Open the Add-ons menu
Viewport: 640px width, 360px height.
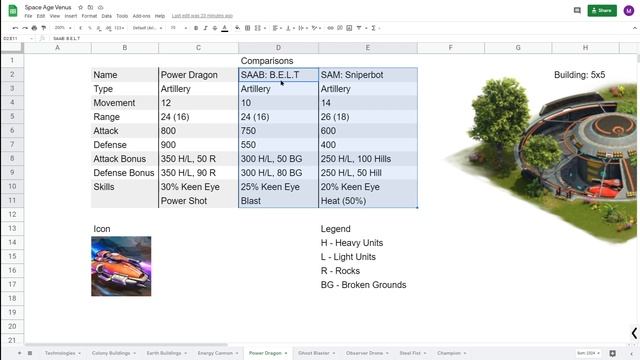[141, 16]
